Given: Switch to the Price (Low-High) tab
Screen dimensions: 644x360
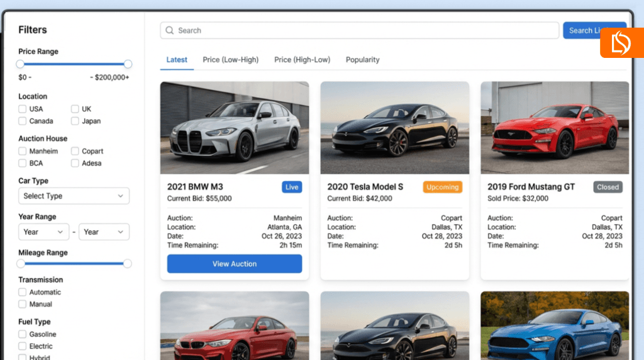Looking at the screenshot, I should point(230,60).
